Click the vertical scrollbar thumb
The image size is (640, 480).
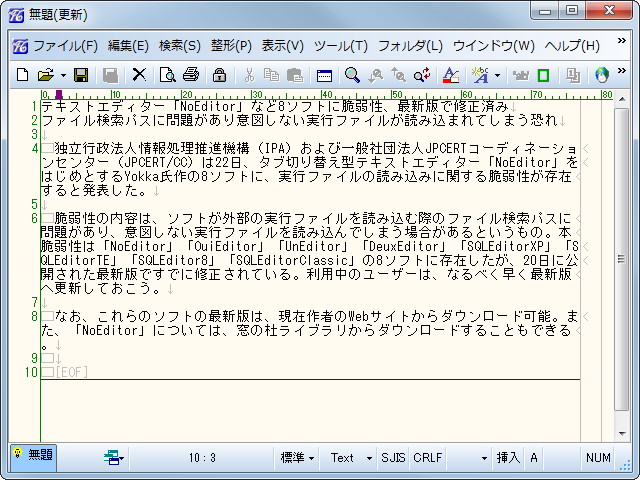621,259
